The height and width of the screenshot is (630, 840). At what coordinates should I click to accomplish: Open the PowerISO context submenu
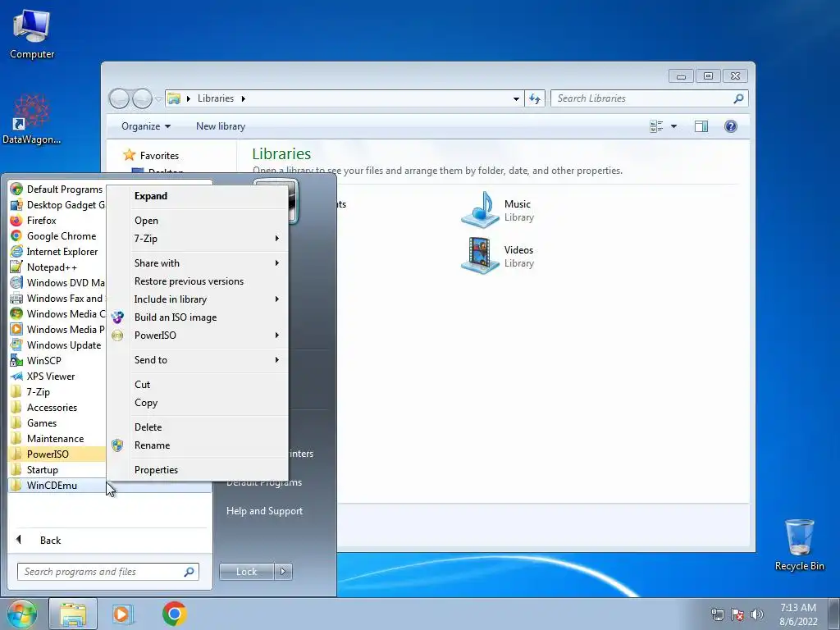pyautogui.click(x=197, y=336)
